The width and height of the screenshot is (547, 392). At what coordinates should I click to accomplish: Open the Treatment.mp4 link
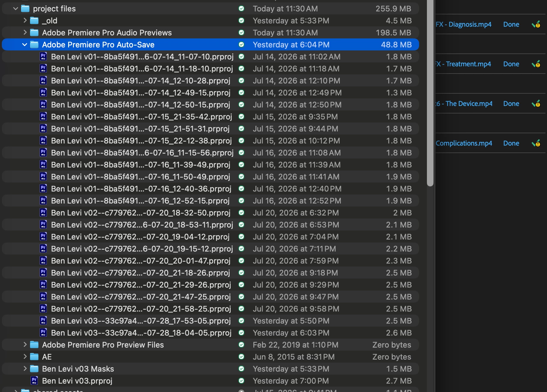(463, 64)
